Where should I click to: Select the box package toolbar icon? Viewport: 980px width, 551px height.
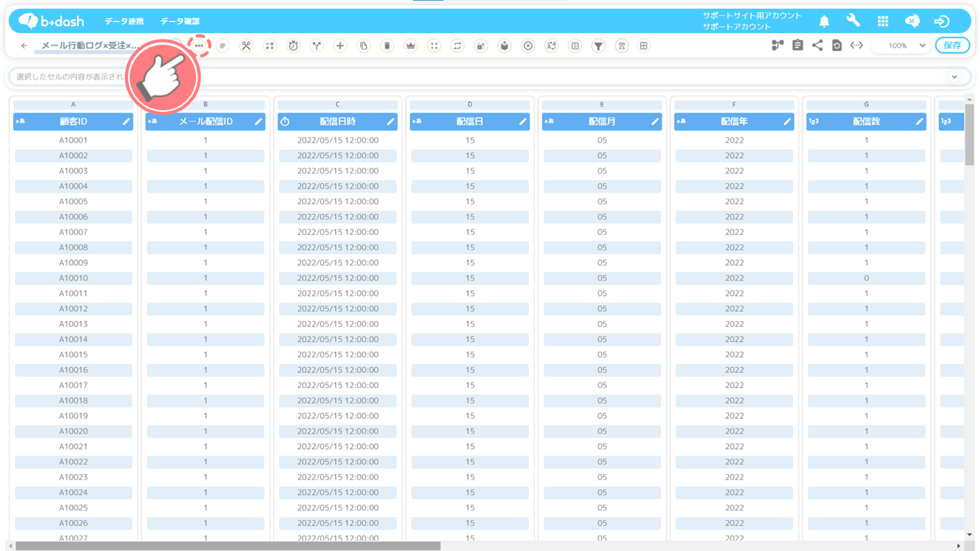click(505, 46)
